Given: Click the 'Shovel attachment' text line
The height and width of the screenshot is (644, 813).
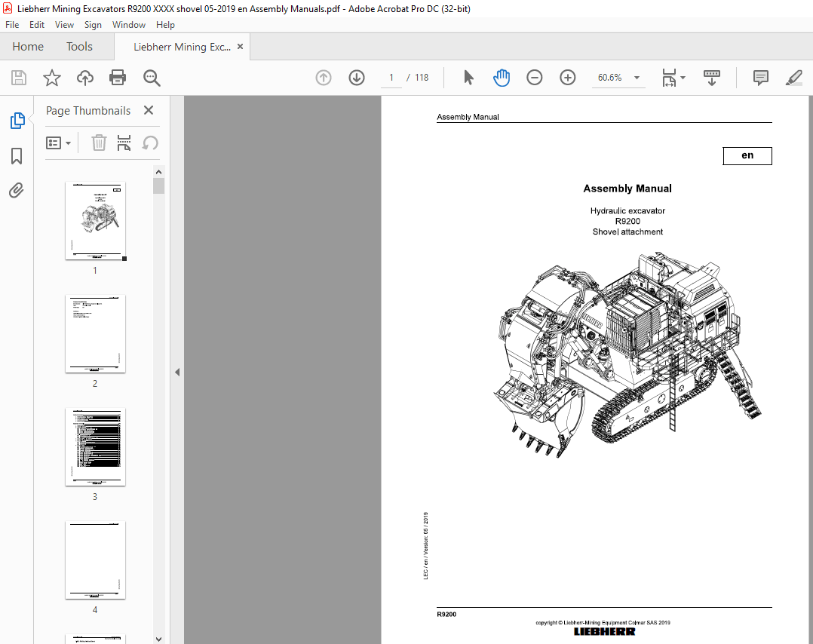Looking at the screenshot, I should (x=627, y=232).
